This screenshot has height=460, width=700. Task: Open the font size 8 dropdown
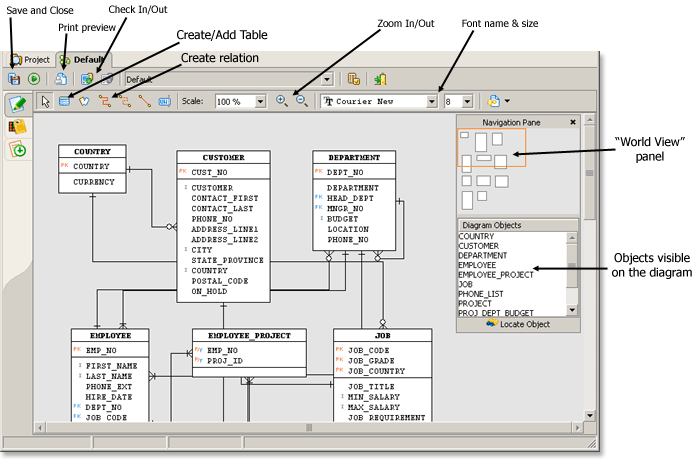tap(467, 102)
